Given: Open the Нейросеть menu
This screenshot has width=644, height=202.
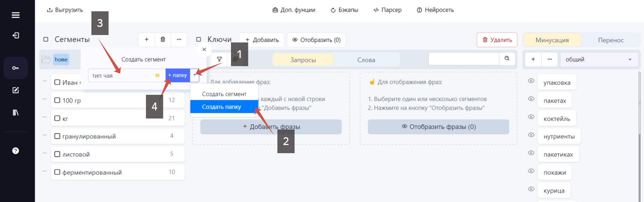Looking at the screenshot, I should click(435, 10).
